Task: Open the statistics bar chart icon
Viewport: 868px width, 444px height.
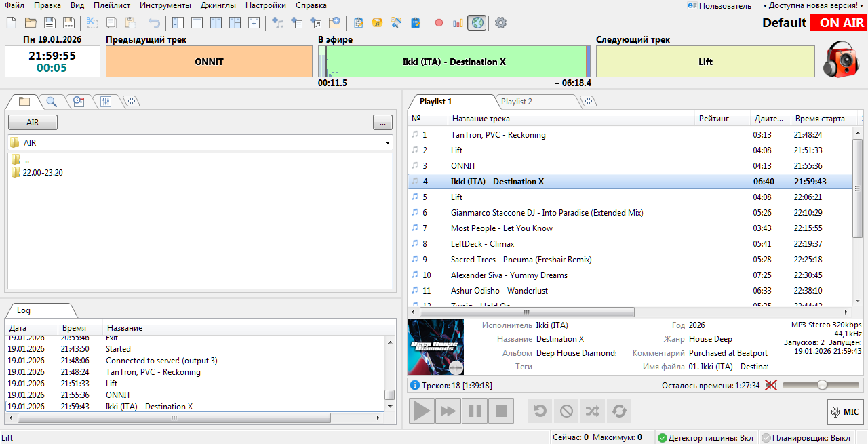Action: (458, 23)
